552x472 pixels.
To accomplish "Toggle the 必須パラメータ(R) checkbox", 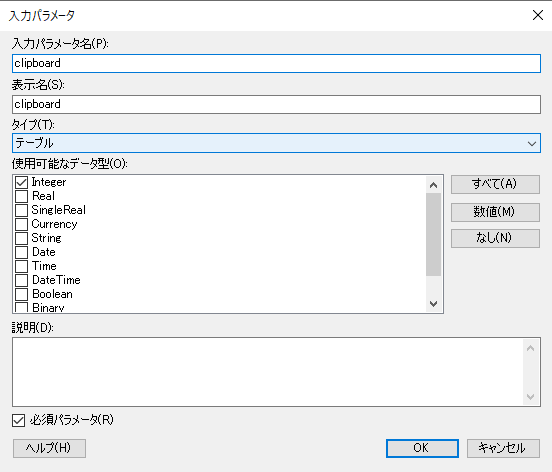I will pos(19,420).
